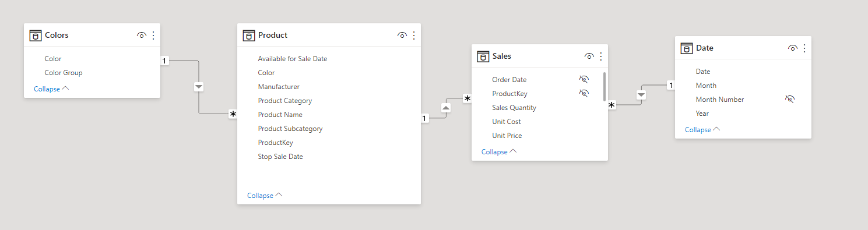
Task: Select the Color Group field in Colors
Action: click(64, 73)
